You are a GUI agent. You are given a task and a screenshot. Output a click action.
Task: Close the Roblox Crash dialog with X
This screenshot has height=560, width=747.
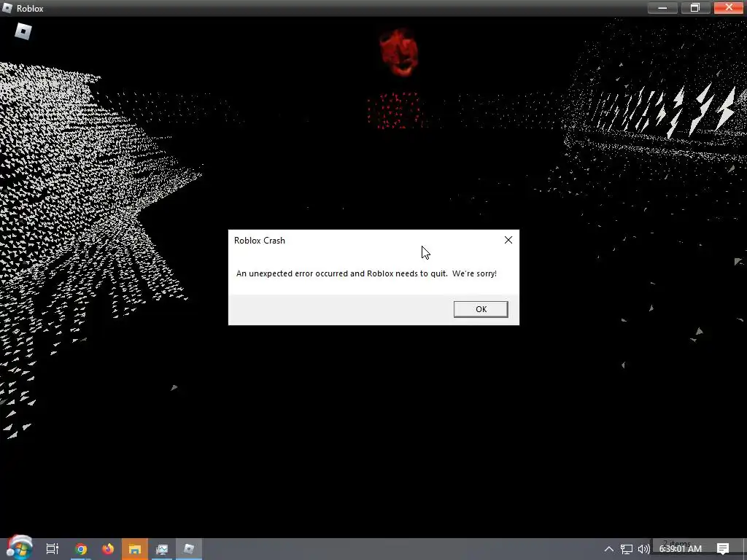(x=508, y=240)
